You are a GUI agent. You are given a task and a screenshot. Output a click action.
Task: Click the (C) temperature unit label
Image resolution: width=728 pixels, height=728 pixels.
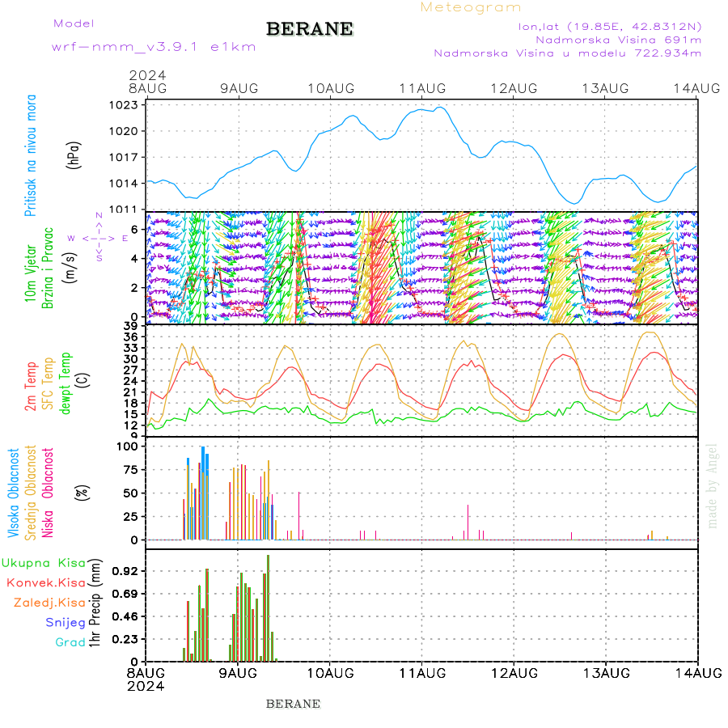(83, 380)
